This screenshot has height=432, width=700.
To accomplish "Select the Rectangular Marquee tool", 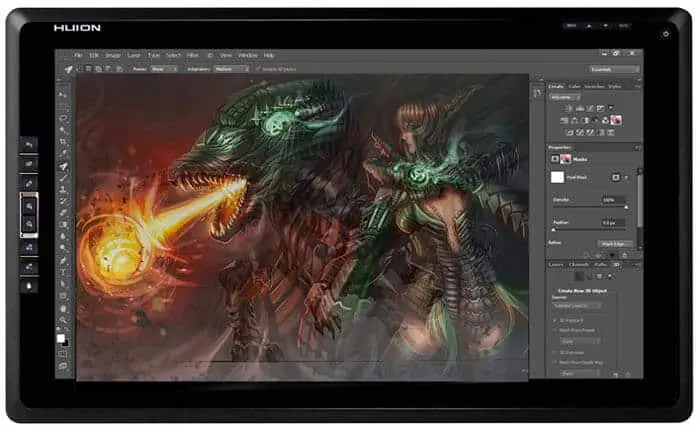I will tap(63, 107).
